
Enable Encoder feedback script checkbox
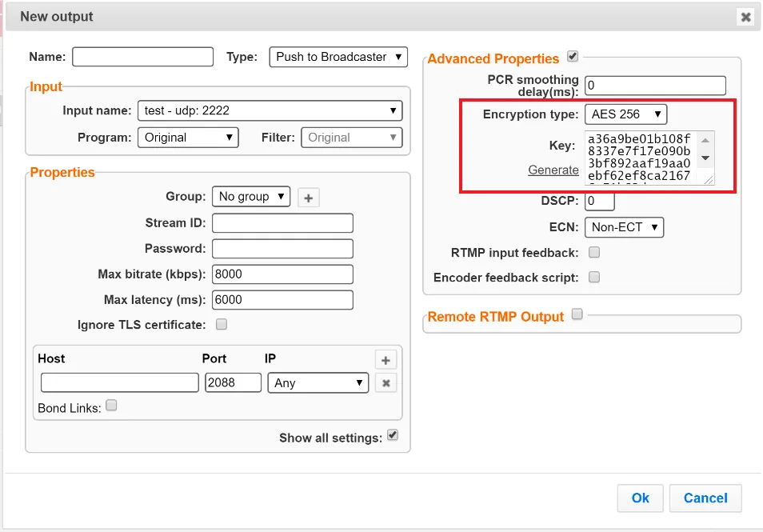pyautogui.click(x=594, y=277)
